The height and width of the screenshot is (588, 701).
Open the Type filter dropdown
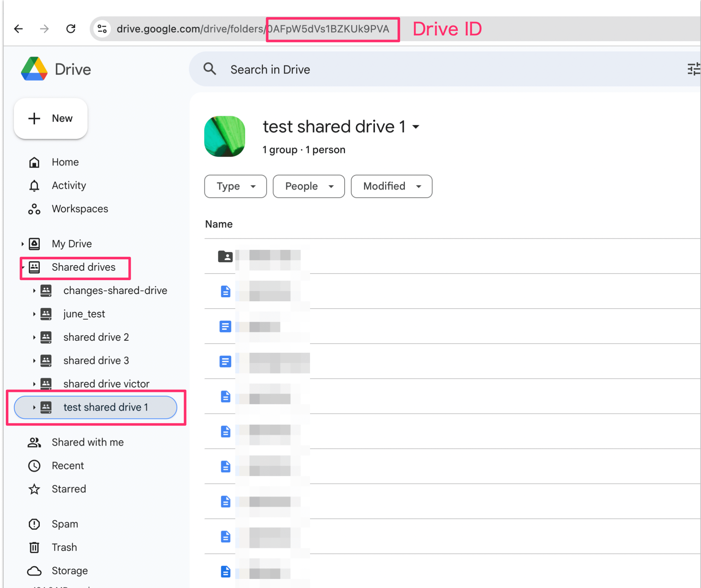(235, 186)
